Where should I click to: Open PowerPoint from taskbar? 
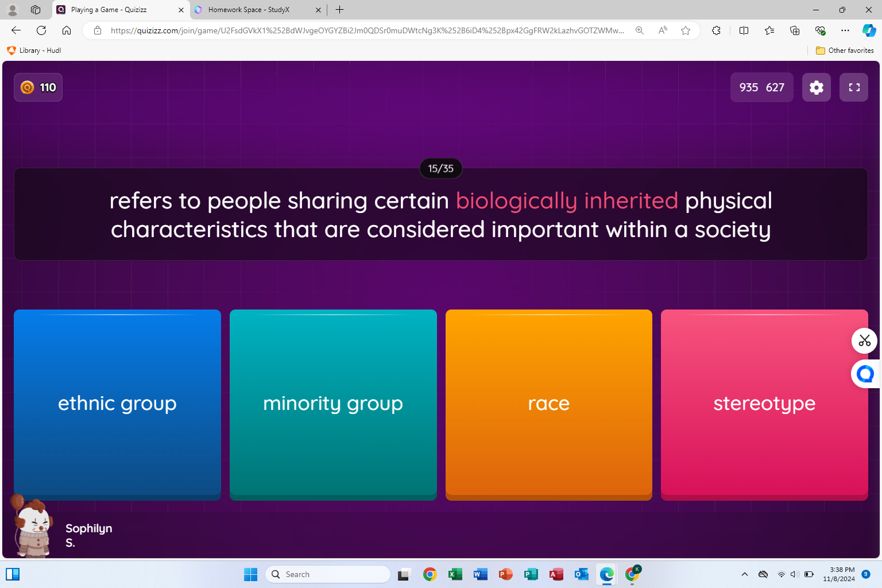(506, 574)
